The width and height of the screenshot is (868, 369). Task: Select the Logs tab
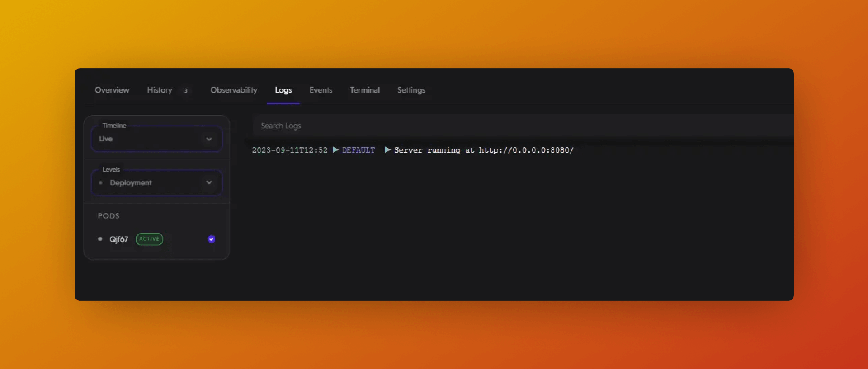pyautogui.click(x=283, y=90)
